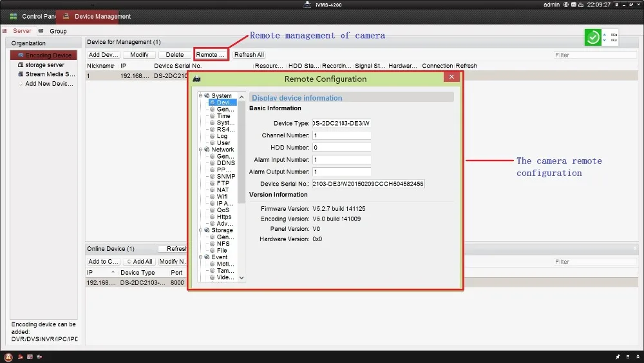Select Encoding Device in Organization list
The image size is (644, 363).
pyautogui.click(x=44, y=55)
